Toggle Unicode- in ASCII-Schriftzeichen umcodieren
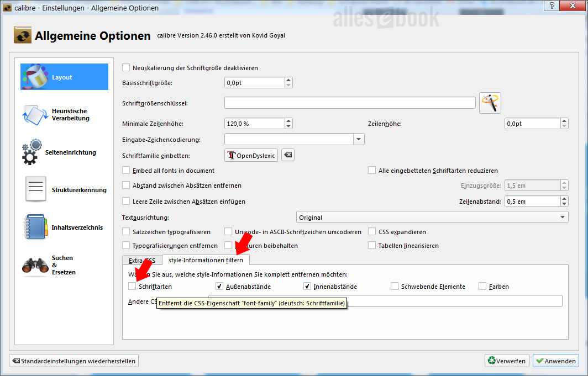 [x=228, y=232]
